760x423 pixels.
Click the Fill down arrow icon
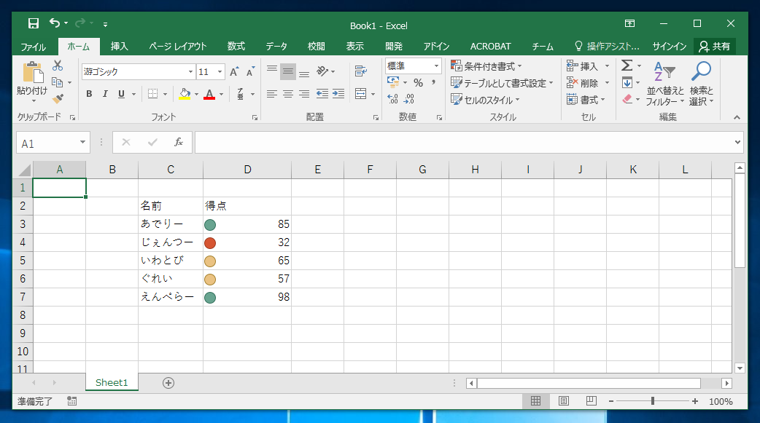[x=627, y=83]
